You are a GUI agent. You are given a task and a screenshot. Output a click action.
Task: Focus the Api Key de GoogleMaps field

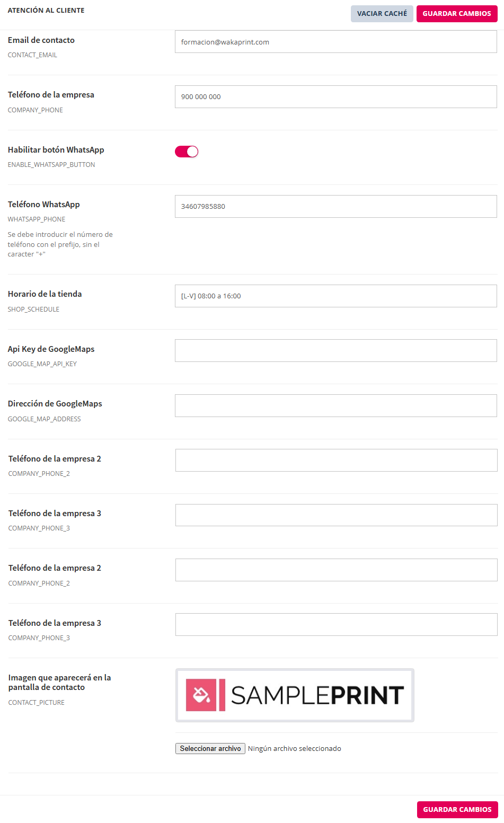[335, 351]
